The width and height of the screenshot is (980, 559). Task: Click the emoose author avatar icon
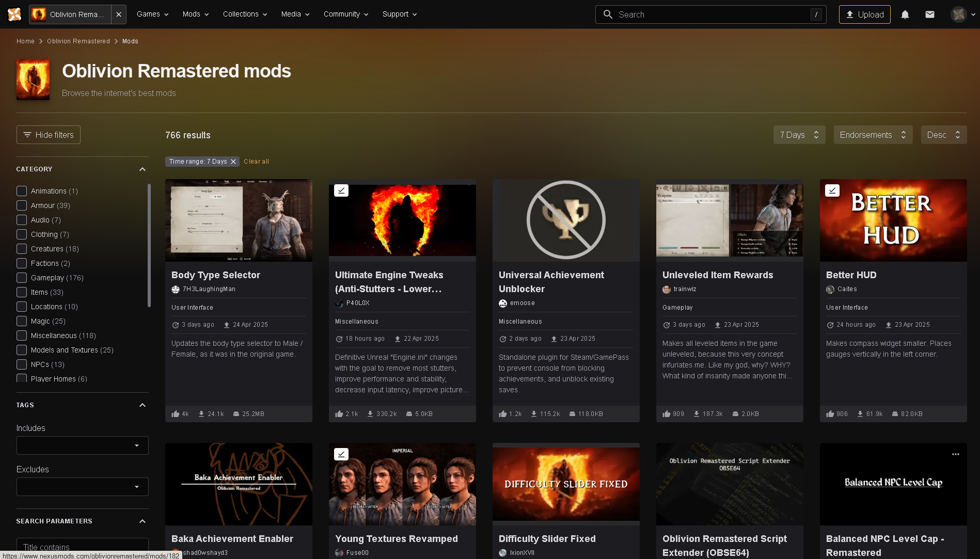click(503, 304)
